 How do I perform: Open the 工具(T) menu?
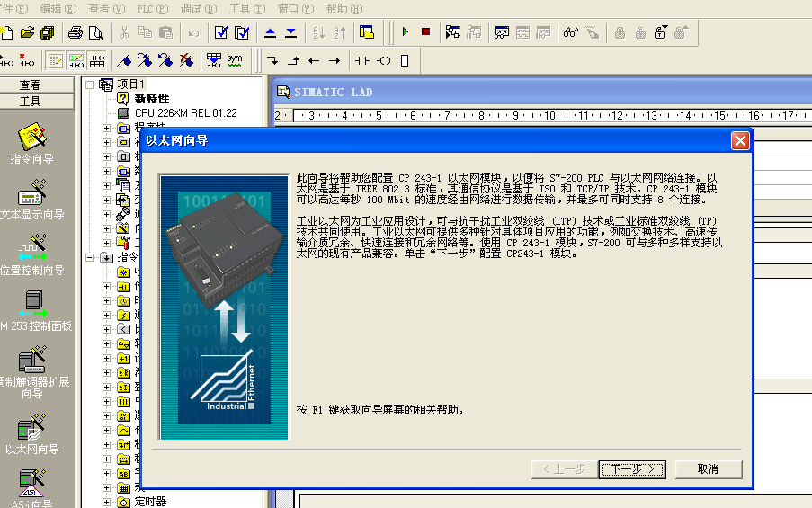247,9
